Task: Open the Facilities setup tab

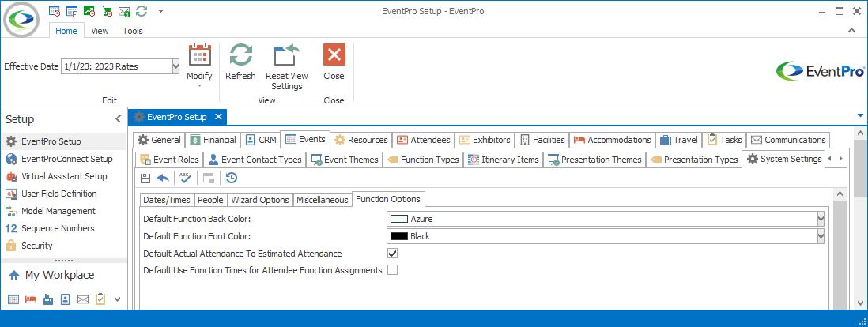Action: [542, 140]
